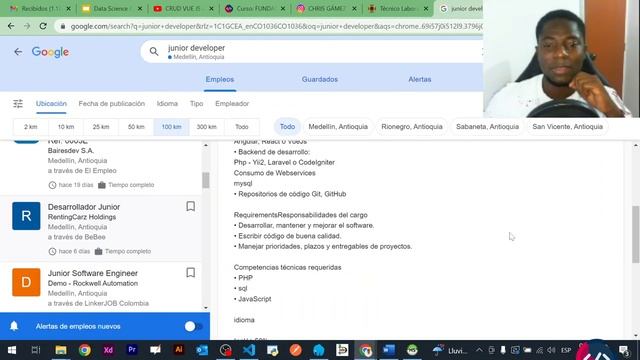The image size is (640, 360).
Task: Bookmark the Desarrollador Junior job
Action: [x=191, y=207]
